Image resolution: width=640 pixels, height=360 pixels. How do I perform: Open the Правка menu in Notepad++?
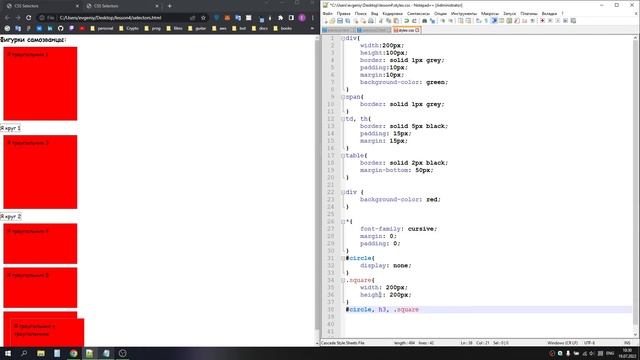343,13
